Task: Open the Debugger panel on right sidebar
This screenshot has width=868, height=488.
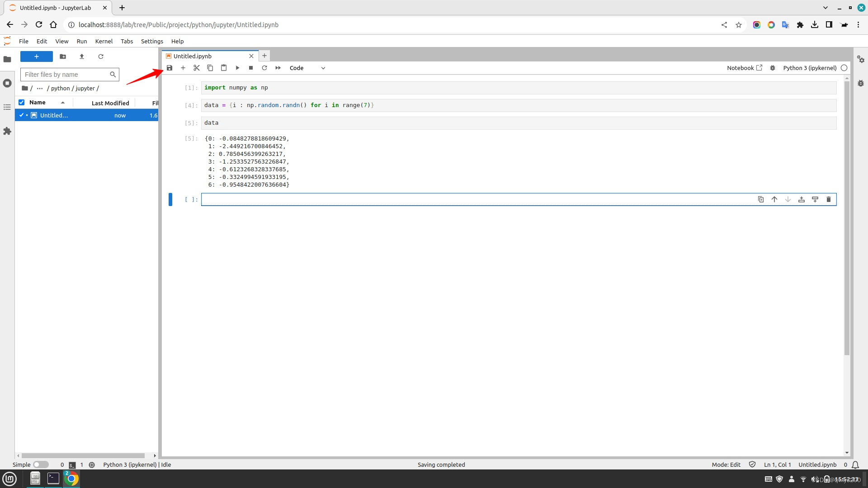Action: tap(861, 83)
